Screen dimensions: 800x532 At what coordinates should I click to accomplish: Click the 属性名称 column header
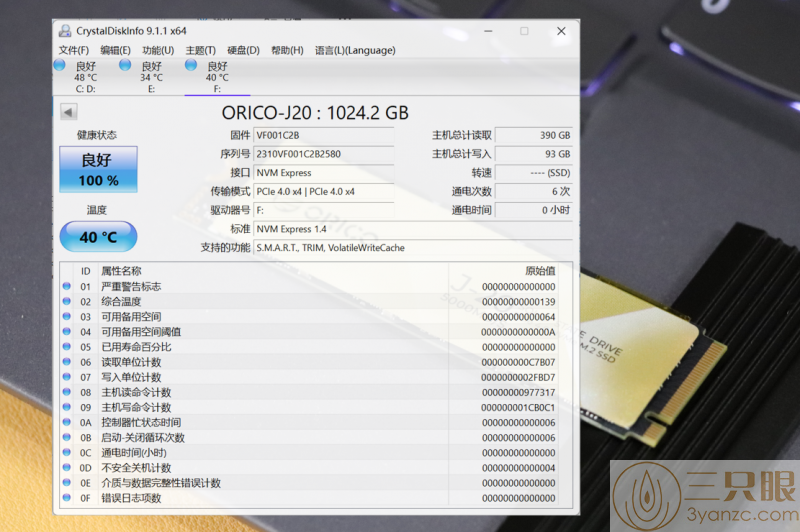pos(121,271)
